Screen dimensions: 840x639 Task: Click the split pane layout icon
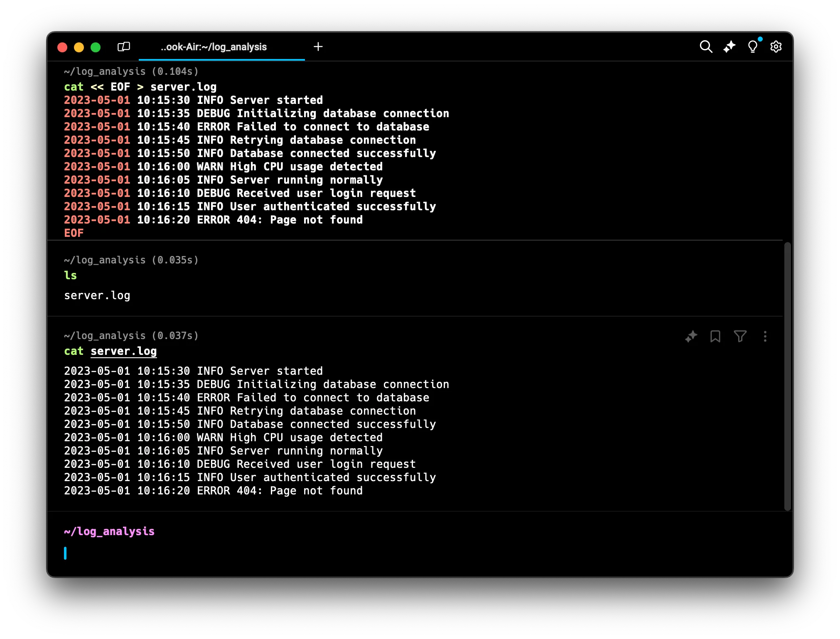123,47
